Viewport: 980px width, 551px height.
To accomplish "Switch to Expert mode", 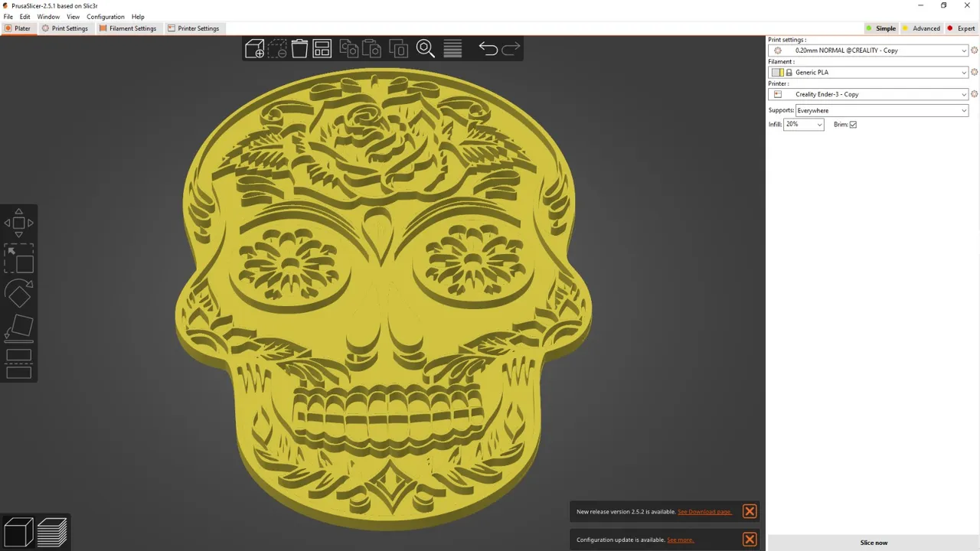I will coord(962,28).
